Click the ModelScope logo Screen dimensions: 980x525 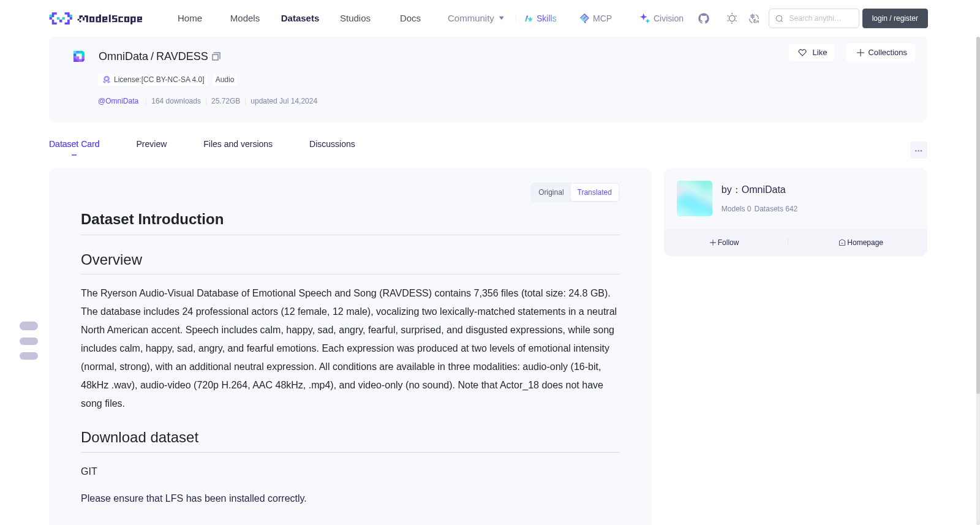96,18
